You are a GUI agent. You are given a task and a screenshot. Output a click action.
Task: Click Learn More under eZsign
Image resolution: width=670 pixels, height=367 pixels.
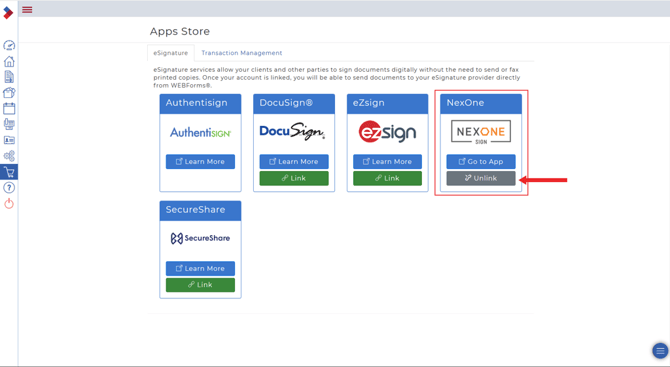tap(388, 161)
